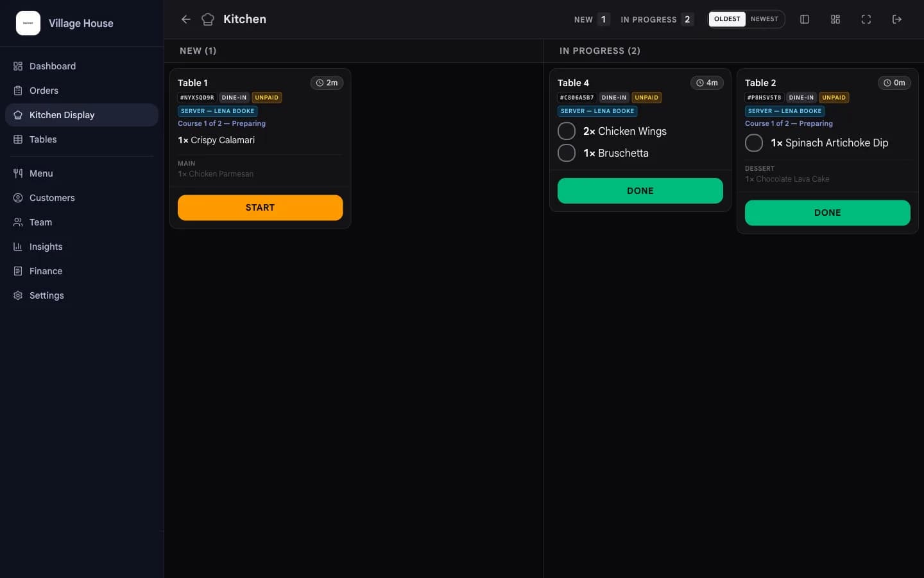Screen dimensions: 924x578
Task: Click 1x Chocolate Lava Cake dessert item
Action: (787, 179)
